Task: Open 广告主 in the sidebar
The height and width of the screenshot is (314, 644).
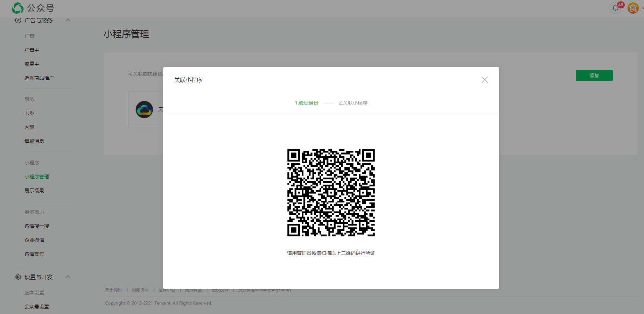Action: [32, 50]
